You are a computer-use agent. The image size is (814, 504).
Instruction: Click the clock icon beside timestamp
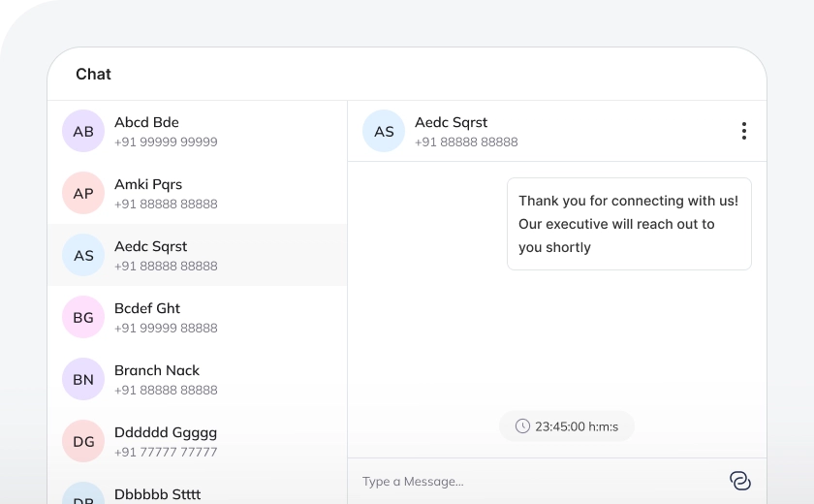coord(522,426)
